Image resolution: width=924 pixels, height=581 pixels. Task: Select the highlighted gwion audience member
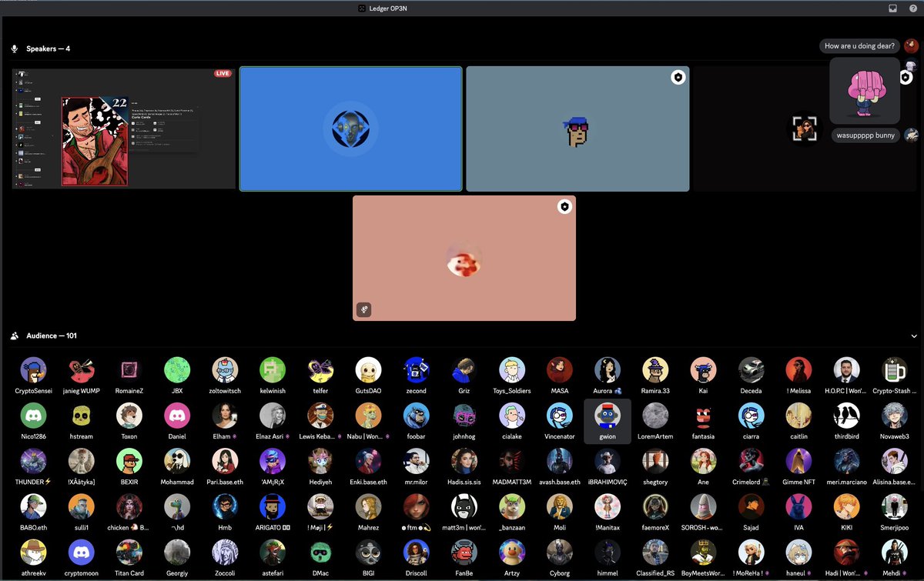point(608,421)
